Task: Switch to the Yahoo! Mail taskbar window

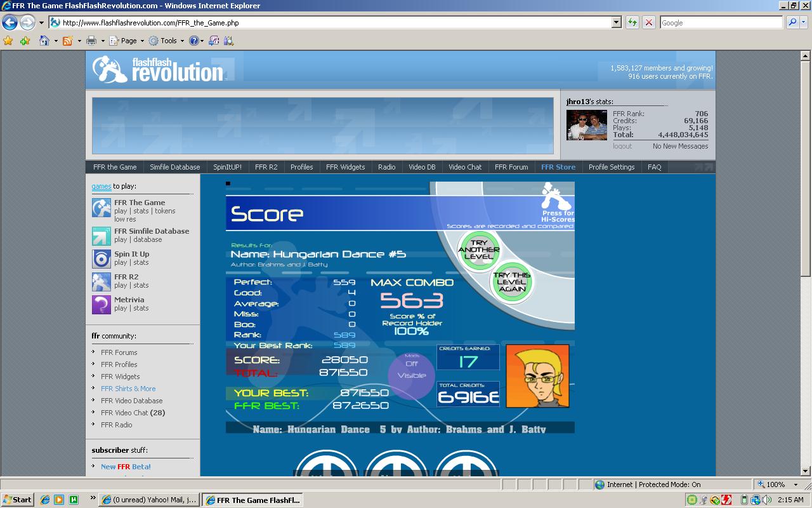Action: pos(150,500)
